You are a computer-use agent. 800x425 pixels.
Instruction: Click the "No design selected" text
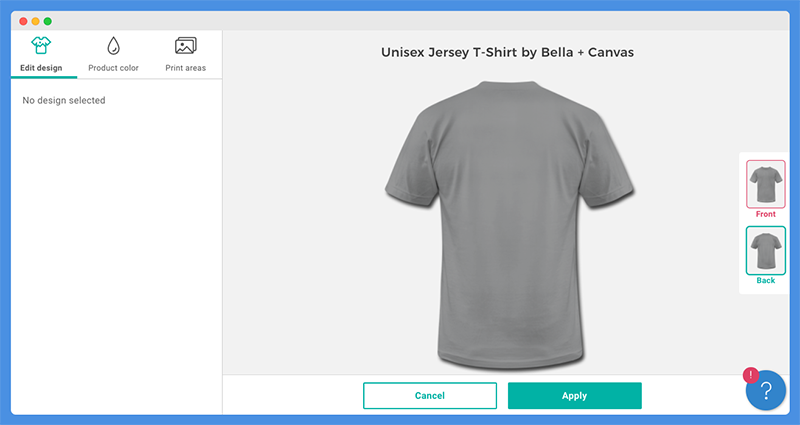click(x=64, y=101)
